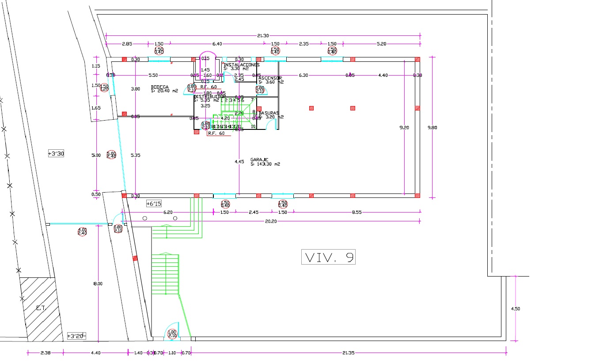Click the '5.00 / 2.40' circled opening tag
This screenshot has width=607, height=364.
[111, 155]
